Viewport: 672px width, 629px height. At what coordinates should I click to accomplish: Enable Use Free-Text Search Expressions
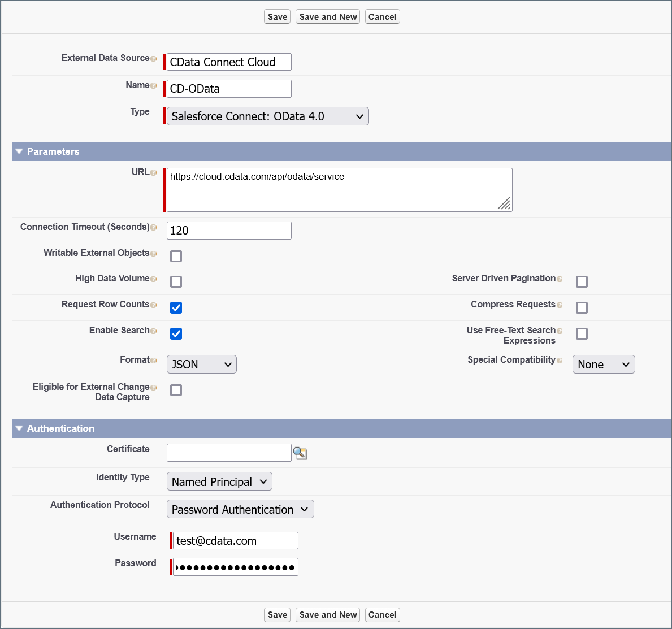pos(582,333)
